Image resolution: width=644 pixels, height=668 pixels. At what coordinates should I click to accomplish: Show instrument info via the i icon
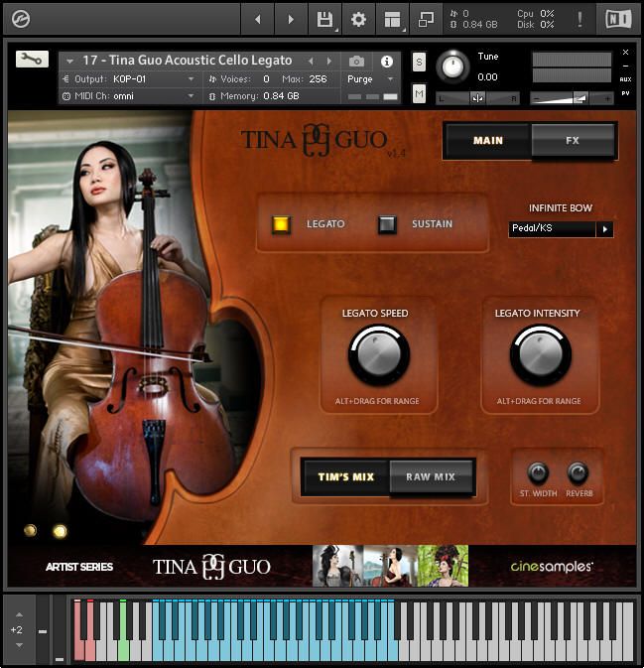coord(387,62)
